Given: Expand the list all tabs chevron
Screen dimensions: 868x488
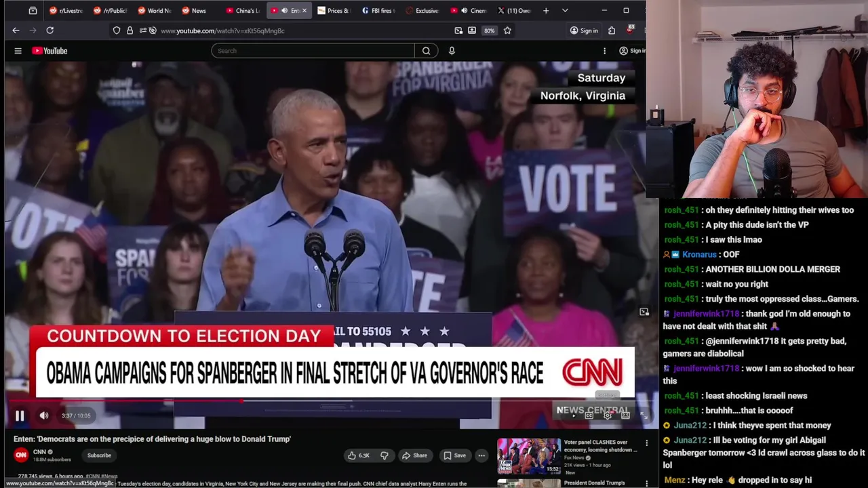Looking at the screenshot, I should (565, 11).
